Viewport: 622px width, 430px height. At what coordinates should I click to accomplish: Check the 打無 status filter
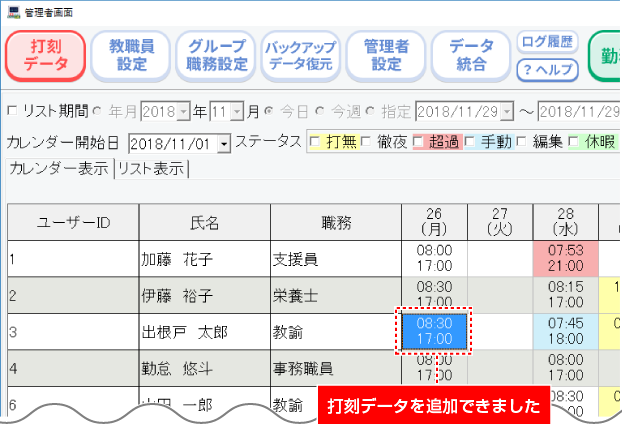coord(316,142)
